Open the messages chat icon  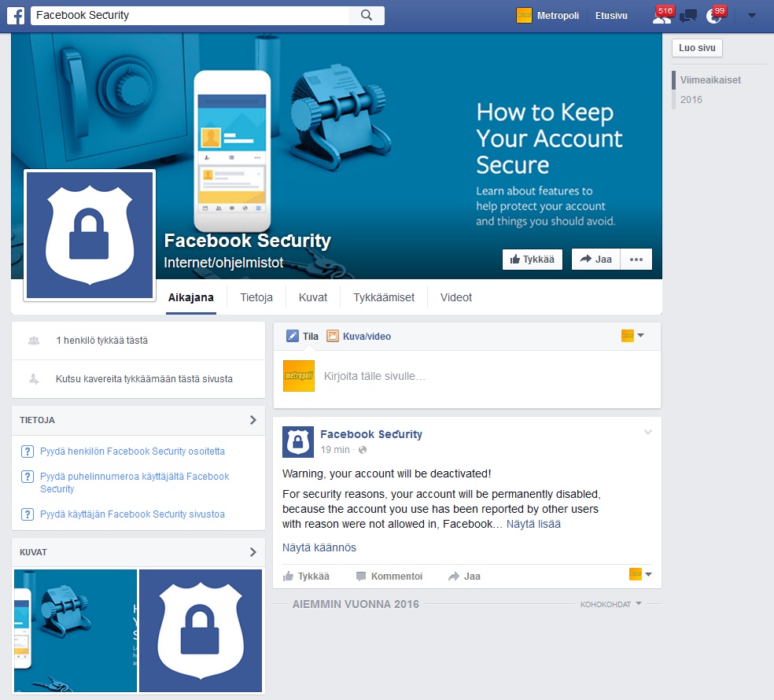pos(688,17)
